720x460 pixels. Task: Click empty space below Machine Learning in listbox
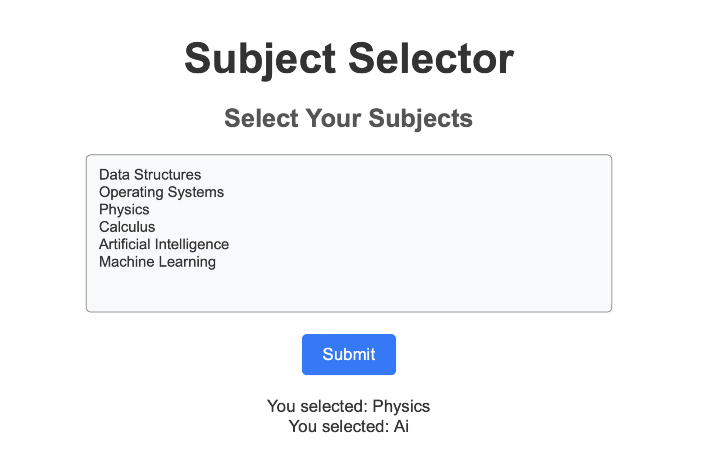point(348,290)
